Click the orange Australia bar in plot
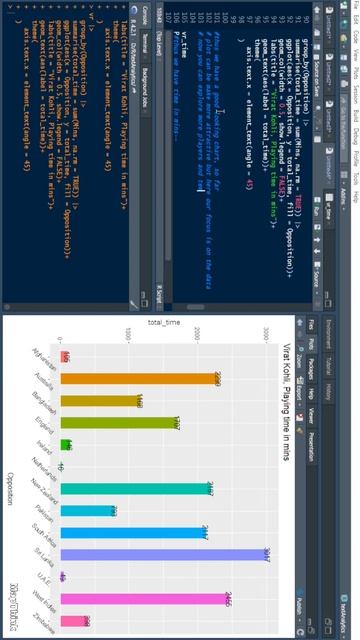The image size is (360, 640). pyautogui.click(x=140, y=378)
